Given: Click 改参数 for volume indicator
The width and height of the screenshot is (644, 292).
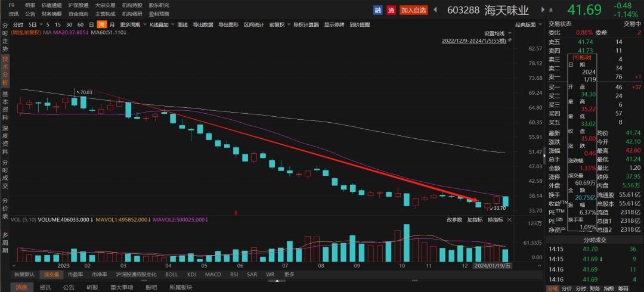Looking at the screenshot, I should (454, 220).
